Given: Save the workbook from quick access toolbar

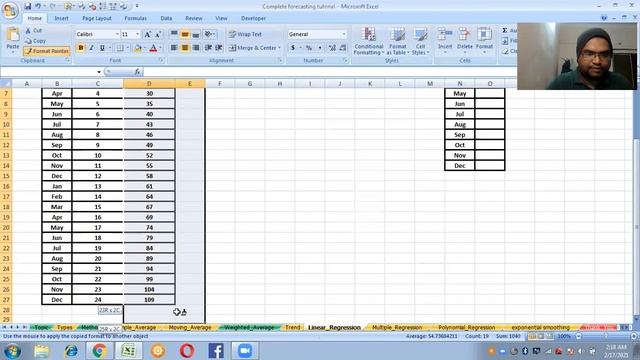Looking at the screenshot, I should click(x=27, y=6).
